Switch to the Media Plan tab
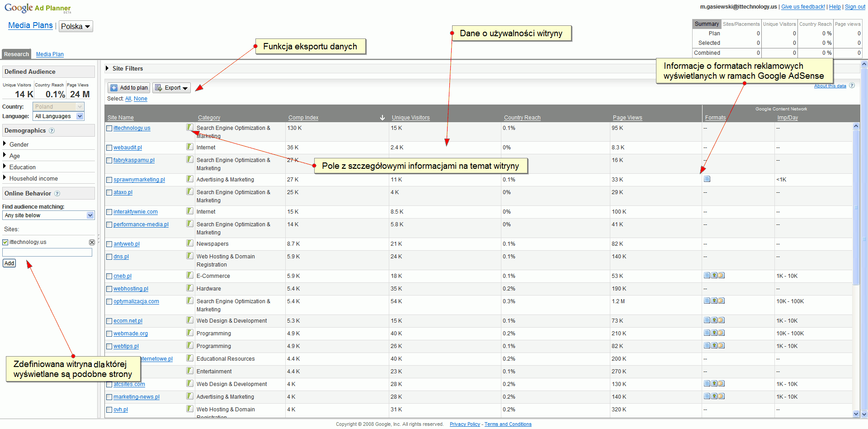 (x=50, y=54)
